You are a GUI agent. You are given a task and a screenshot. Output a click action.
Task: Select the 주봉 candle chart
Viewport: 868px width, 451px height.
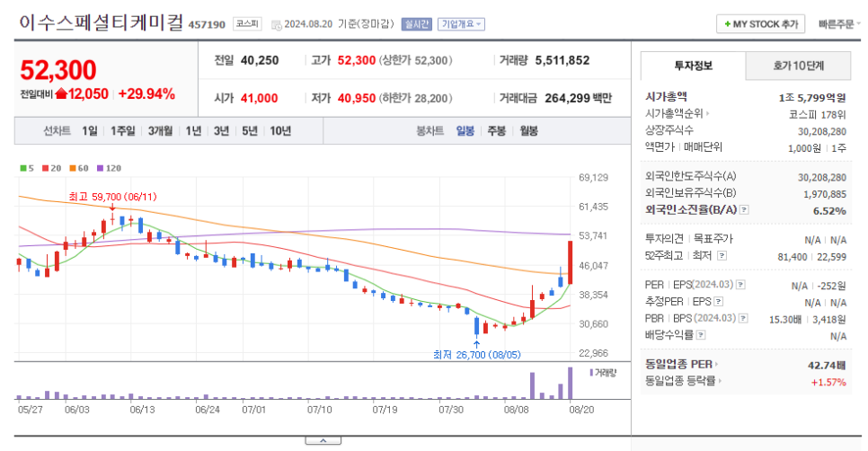(x=497, y=131)
